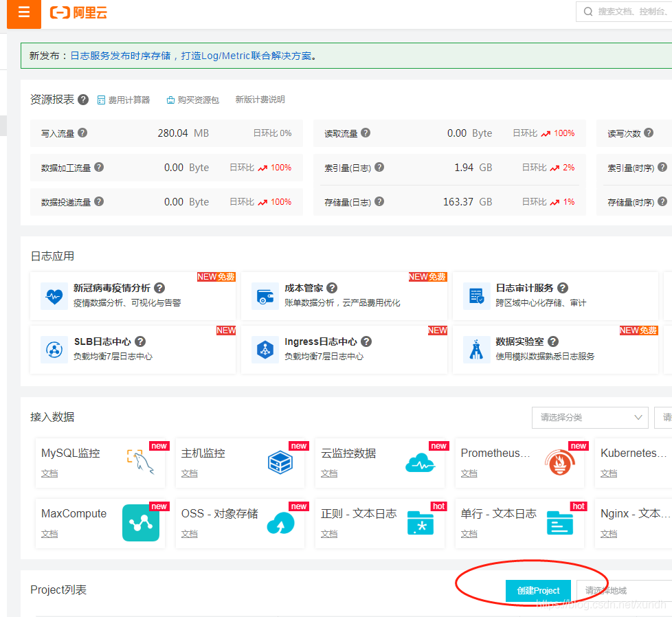Open 文档 link under 单行 - 文本日志

pyautogui.click(x=469, y=534)
